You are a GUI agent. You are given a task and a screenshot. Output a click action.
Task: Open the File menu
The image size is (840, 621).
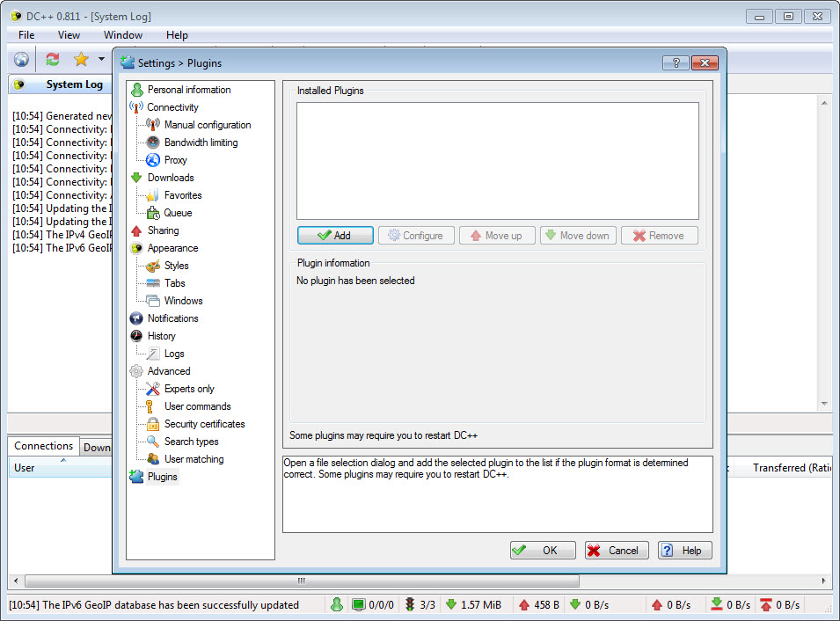point(26,35)
